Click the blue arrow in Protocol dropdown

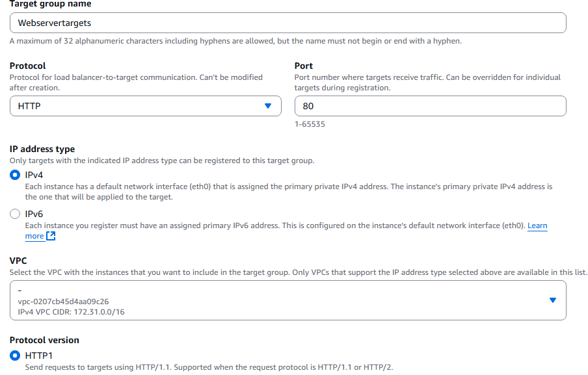point(268,106)
